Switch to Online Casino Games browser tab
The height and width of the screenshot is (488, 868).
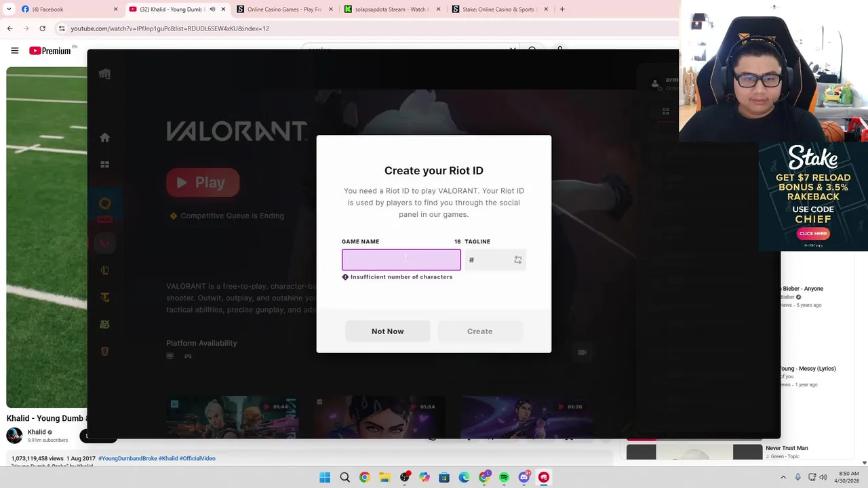coord(283,9)
